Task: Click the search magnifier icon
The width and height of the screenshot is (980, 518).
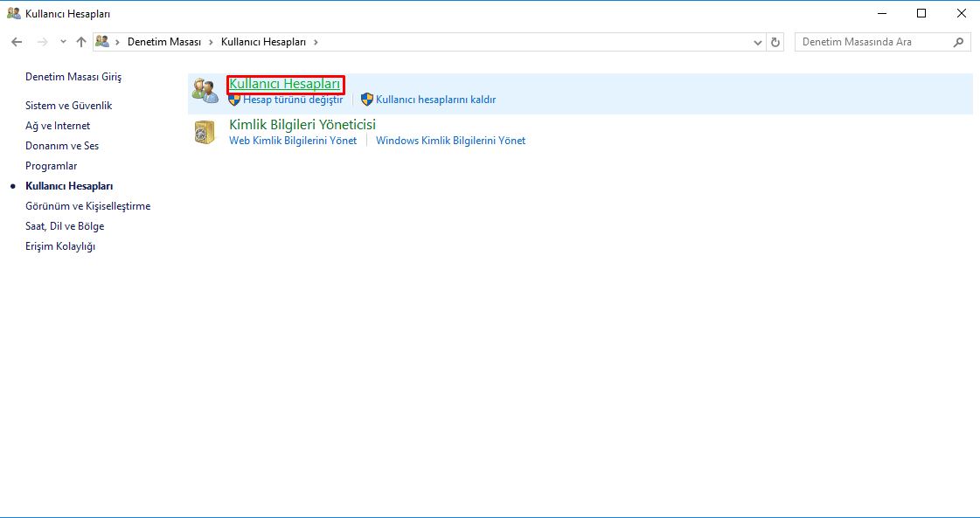Action: (959, 42)
